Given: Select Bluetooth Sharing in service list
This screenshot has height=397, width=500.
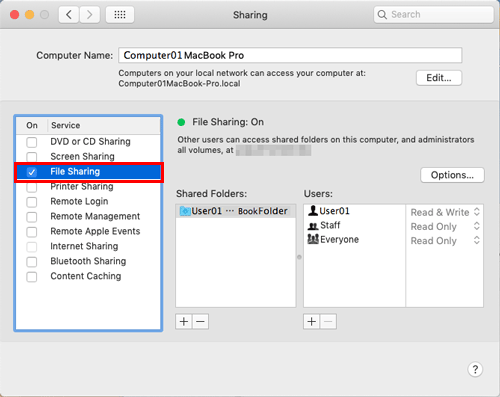Looking at the screenshot, I should (x=88, y=261).
